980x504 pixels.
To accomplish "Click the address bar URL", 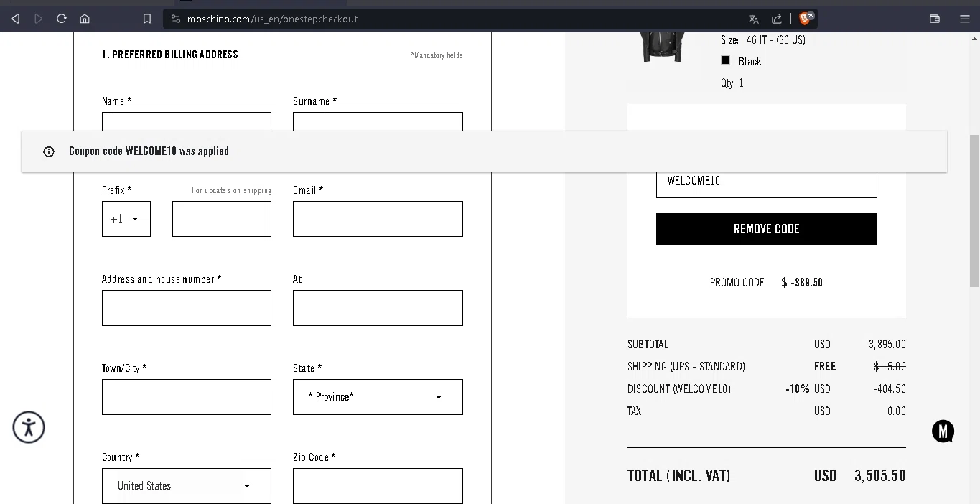I will (272, 19).
